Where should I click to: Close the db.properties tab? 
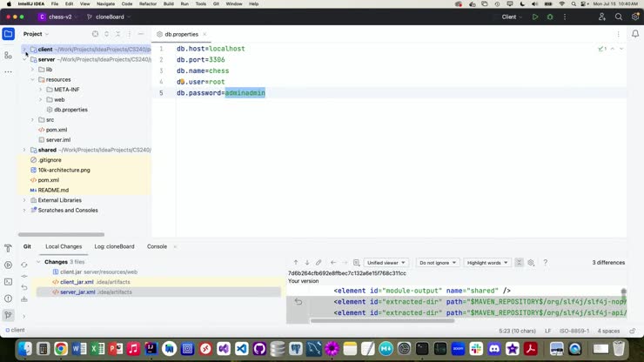pyautogui.click(x=205, y=34)
